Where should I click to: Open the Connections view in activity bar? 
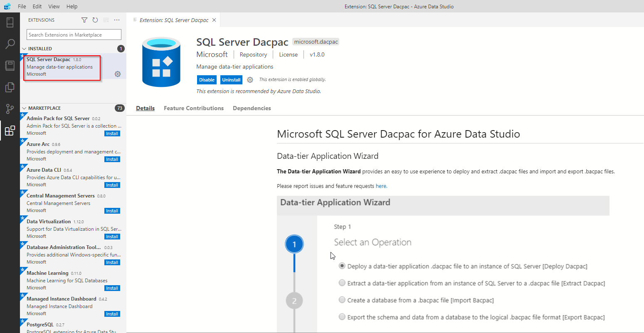point(10,22)
